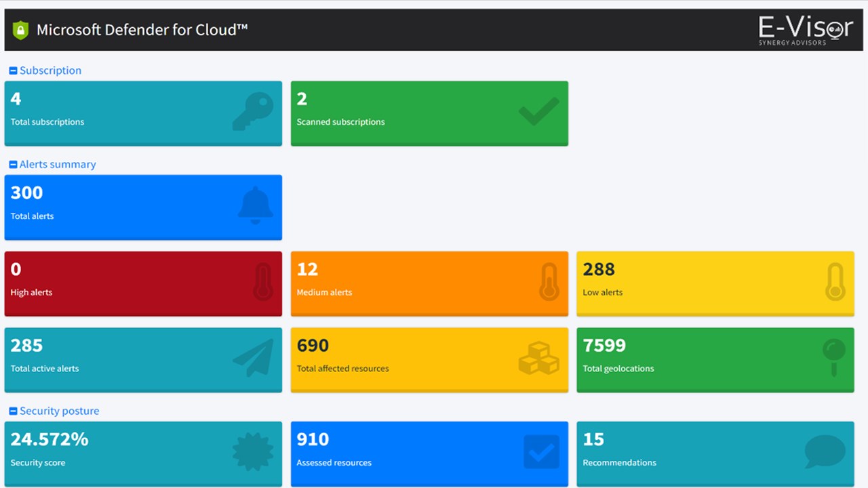The height and width of the screenshot is (488, 868).
Task: Click the Total alerts label
Action: [x=32, y=216]
